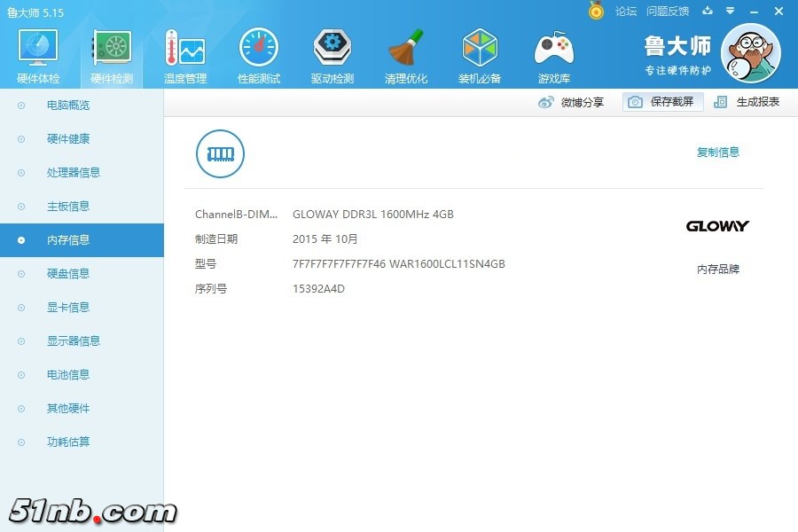The width and height of the screenshot is (798, 532).
Task: Click 保存截屏 screenshot button
Action: [663, 102]
